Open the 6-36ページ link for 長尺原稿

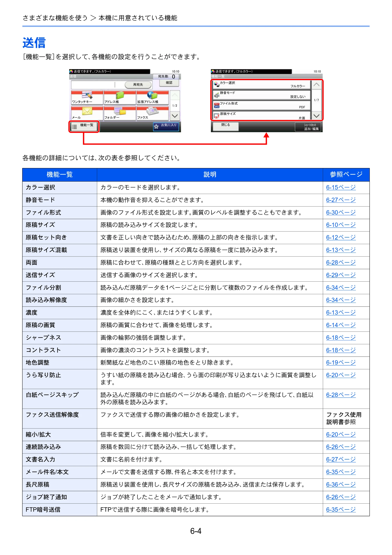point(341,485)
